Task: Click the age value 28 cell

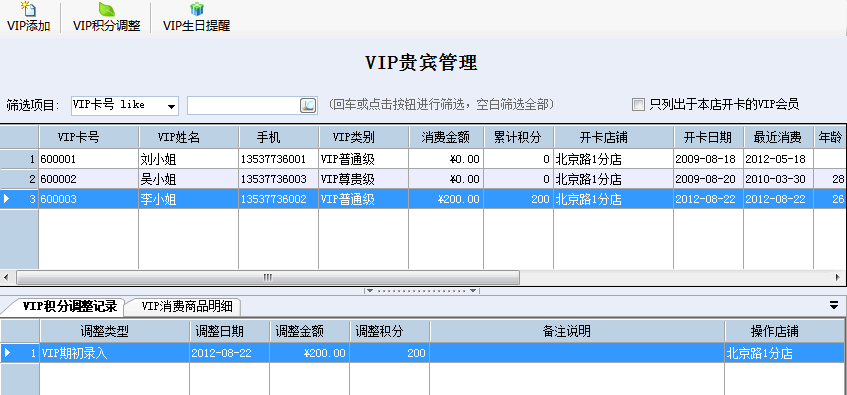Action: [830, 179]
